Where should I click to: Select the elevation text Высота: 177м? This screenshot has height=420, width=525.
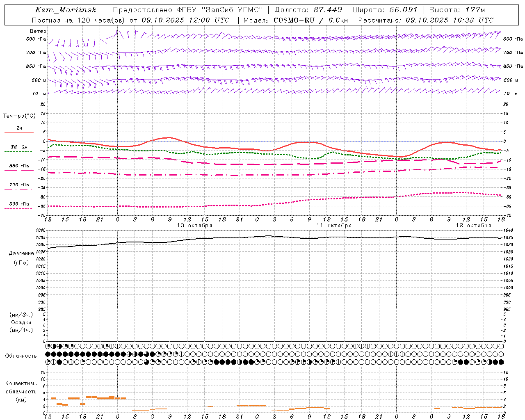[457, 9]
